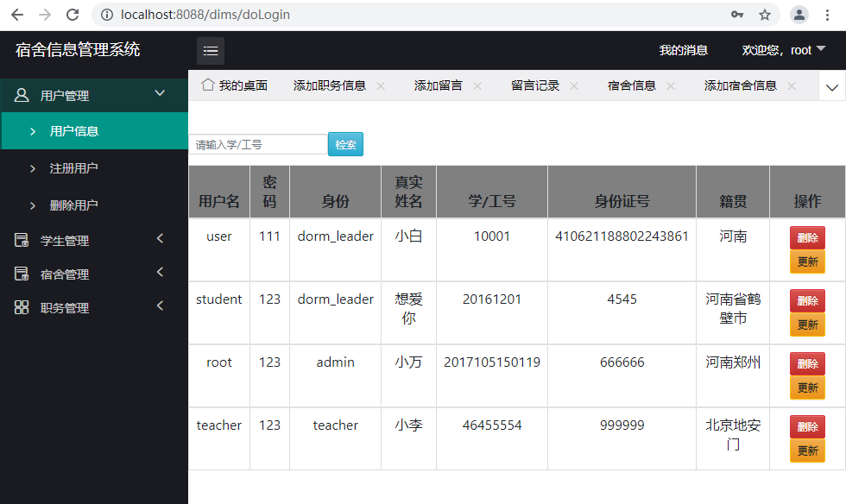The width and height of the screenshot is (846, 504).
Task: Switch to the 宿舍信息 tab
Action: pyautogui.click(x=632, y=85)
